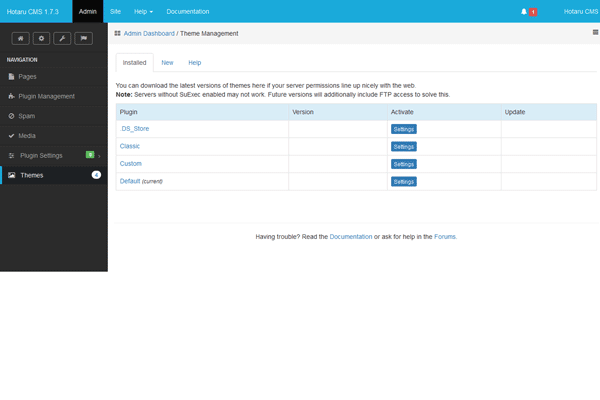Open the Forums link in footer
The width and height of the screenshot is (600, 400).
pyautogui.click(x=445, y=237)
